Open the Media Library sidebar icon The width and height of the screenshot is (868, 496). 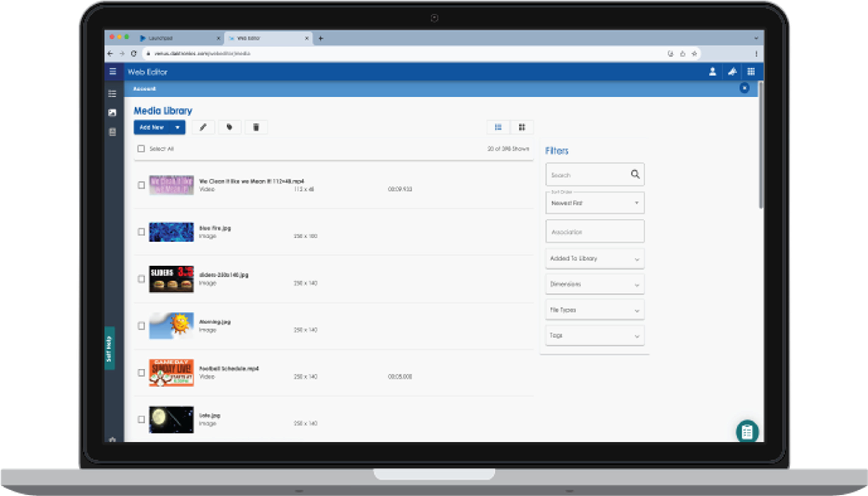pos(113,112)
